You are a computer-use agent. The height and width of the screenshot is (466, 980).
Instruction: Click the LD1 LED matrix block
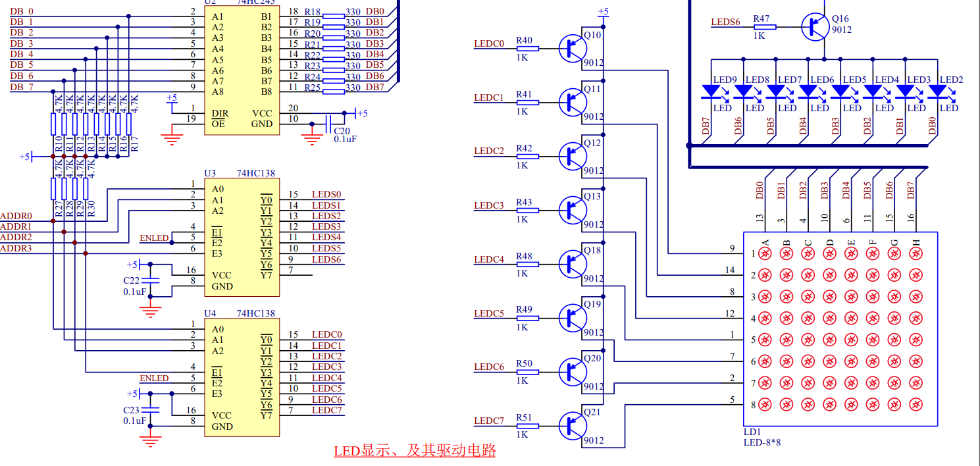coord(840,328)
